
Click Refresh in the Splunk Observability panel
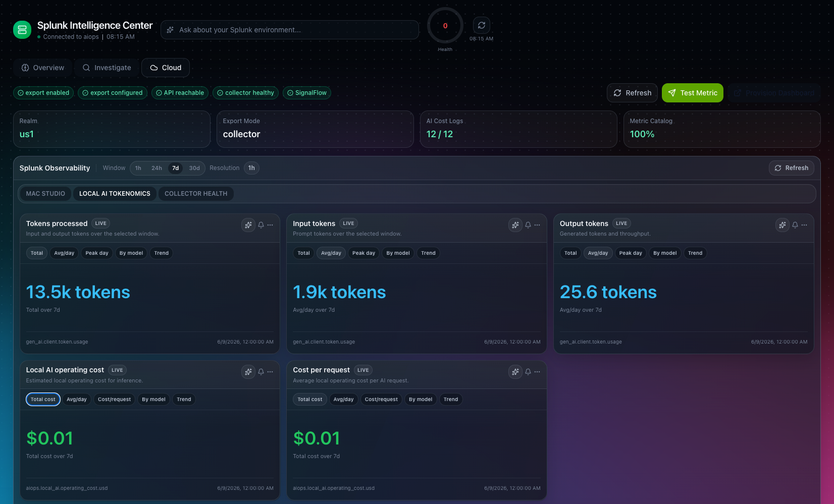[792, 168]
